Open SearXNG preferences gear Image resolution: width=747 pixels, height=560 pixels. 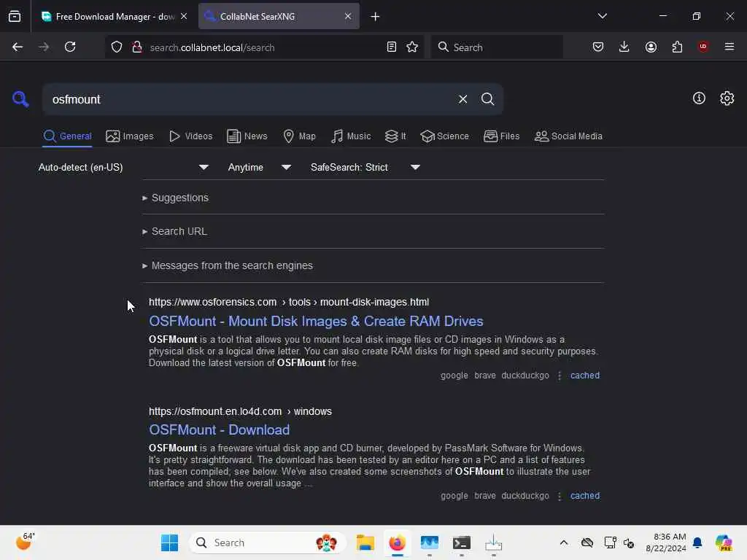point(727,98)
